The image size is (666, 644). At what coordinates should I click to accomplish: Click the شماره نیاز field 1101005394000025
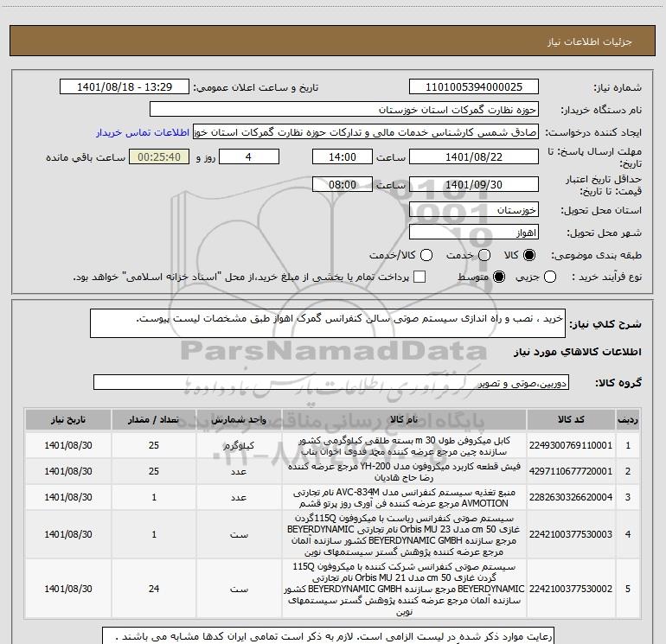pos(474,87)
